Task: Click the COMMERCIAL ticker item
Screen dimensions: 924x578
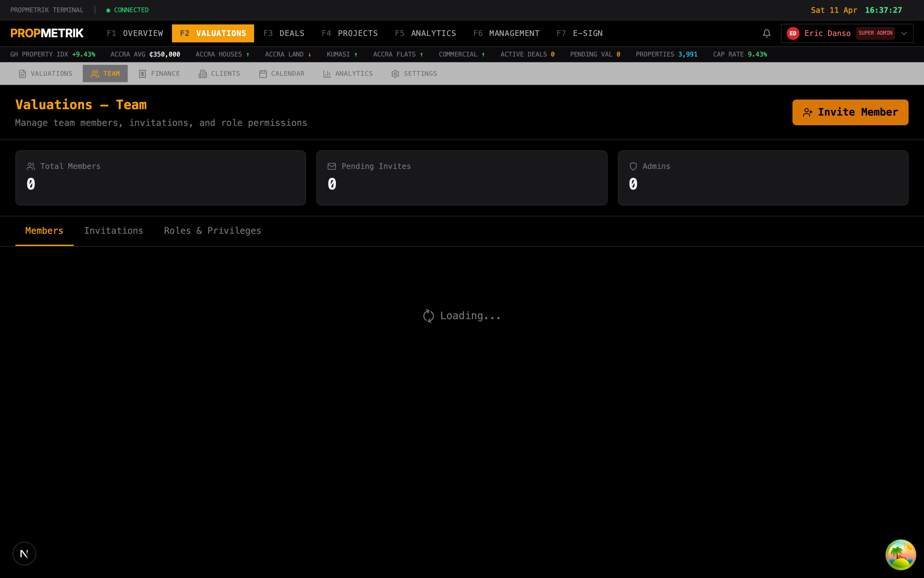Action: (462, 54)
